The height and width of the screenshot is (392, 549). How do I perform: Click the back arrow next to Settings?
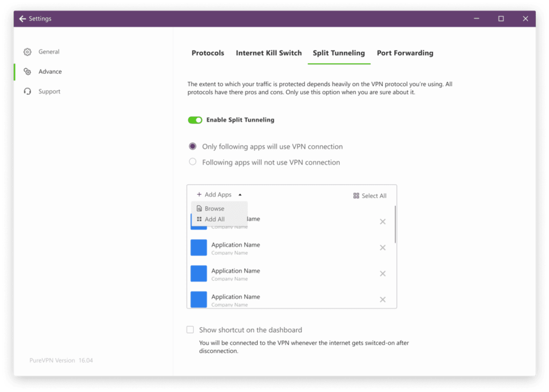(23, 19)
